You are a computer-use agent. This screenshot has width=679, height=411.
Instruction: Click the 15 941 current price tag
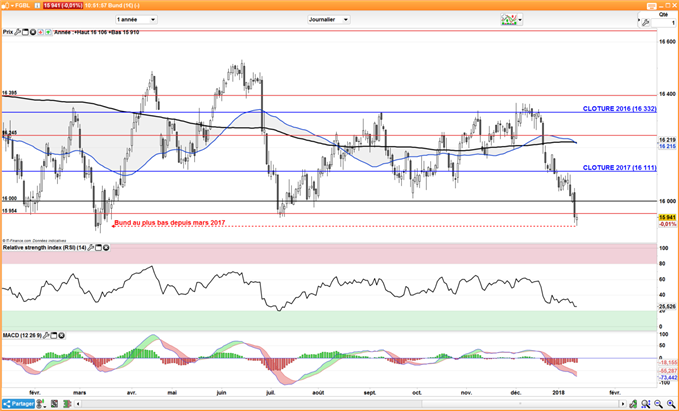[667, 217]
